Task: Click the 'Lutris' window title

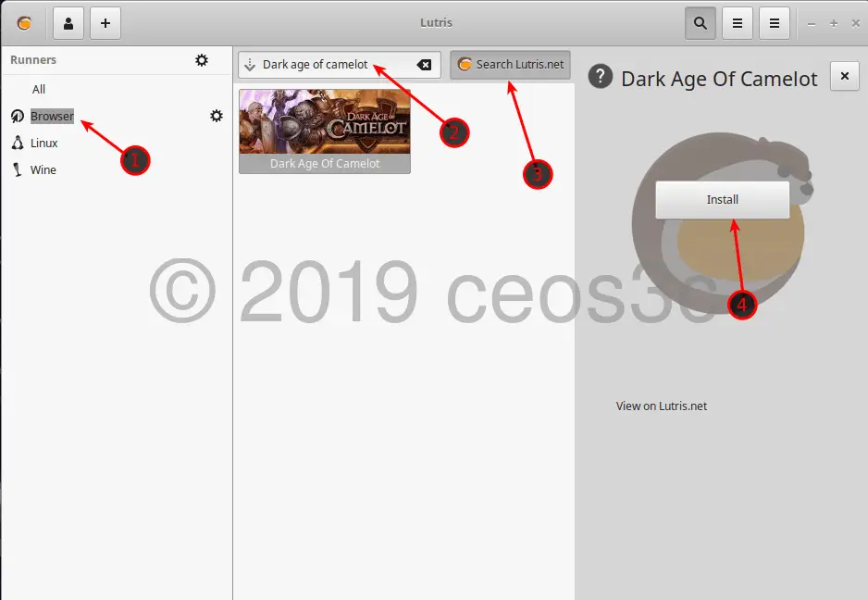Action: pyautogui.click(x=436, y=23)
